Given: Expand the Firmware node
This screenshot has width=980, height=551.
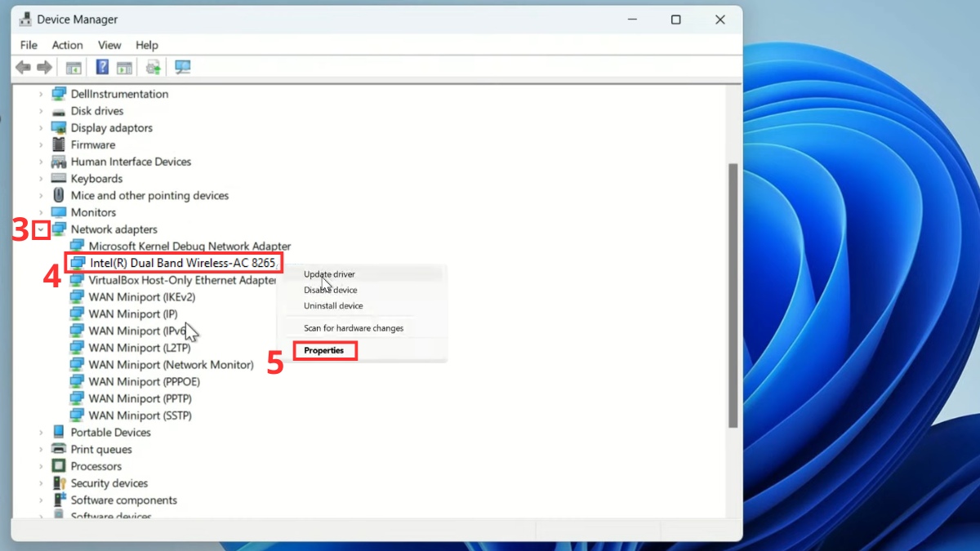Looking at the screenshot, I should (x=41, y=145).
